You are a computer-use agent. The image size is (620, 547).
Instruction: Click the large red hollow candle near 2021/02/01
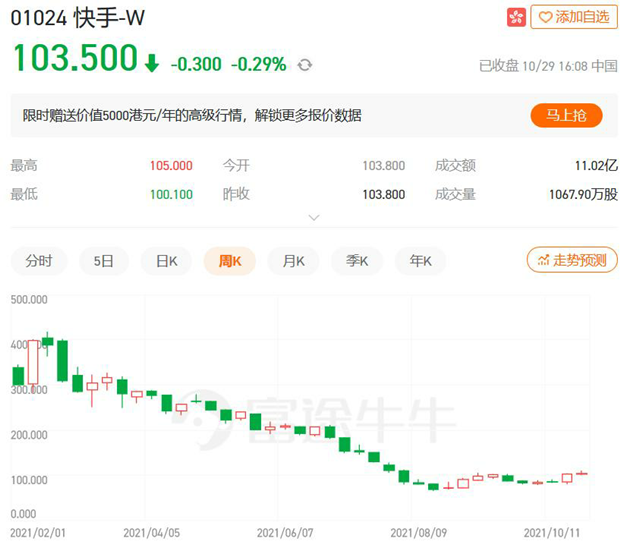tap(33, 362)
